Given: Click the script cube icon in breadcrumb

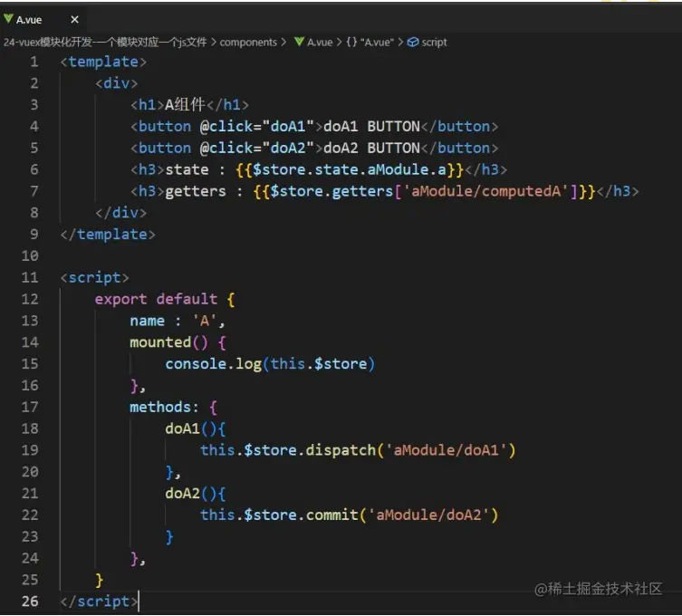Looking at the screenshot, I should pyautogui.click(x=413, y=43).
